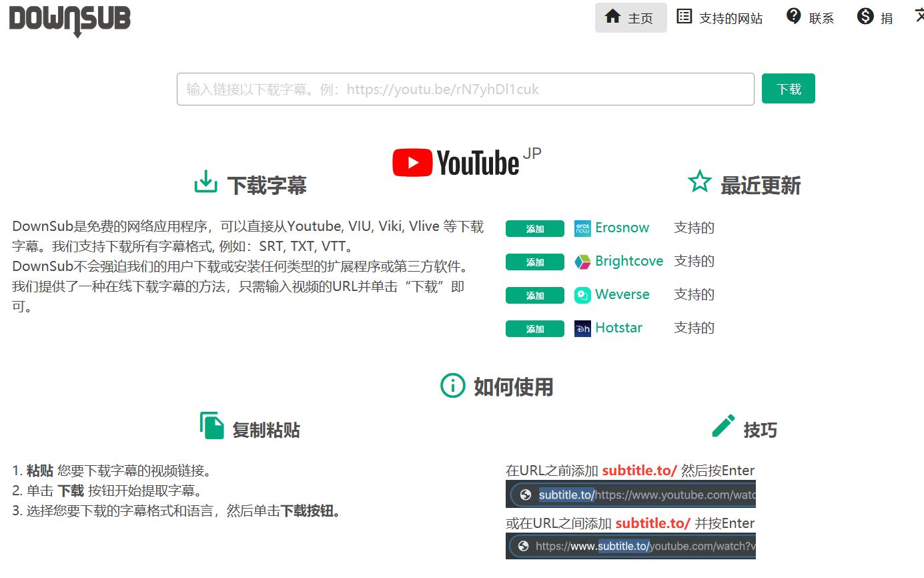Open the 联系 contact page

point(811,17)
